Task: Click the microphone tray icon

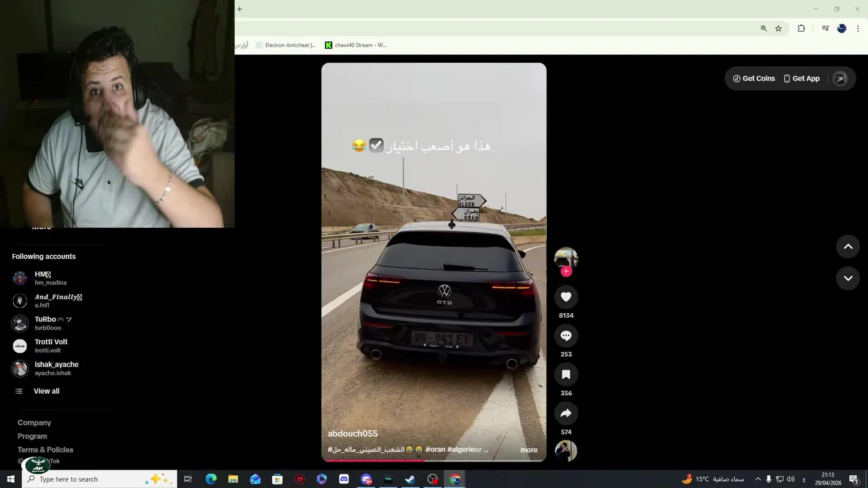Action: click(769, 479)
